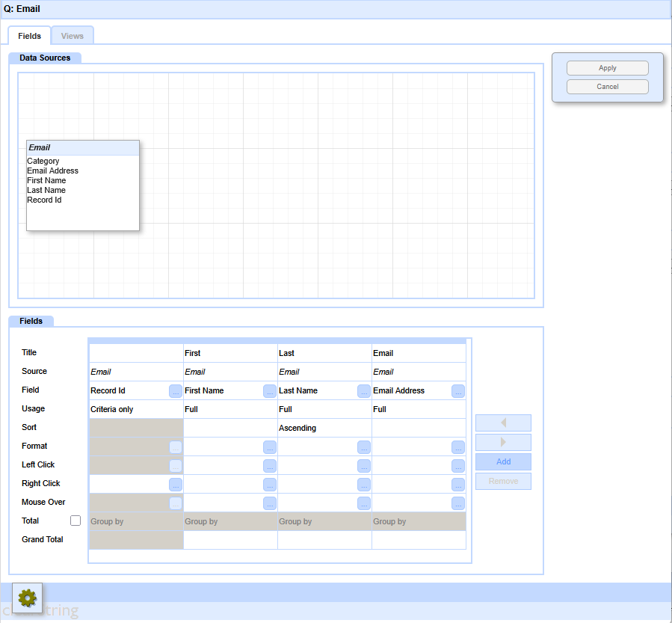The image size is (672, 623).
Task: Toggle the Total checkbox
Action: (75, 521)
